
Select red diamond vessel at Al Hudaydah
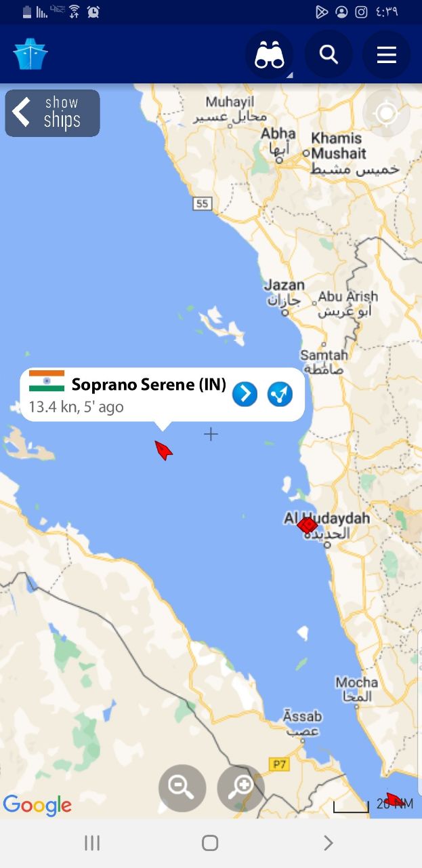click(308, 525)
